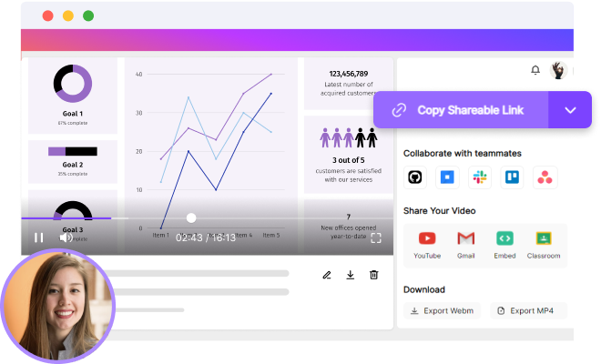Click the download arrow icon below the video
The image size is (601, 364).
(351, 275)
